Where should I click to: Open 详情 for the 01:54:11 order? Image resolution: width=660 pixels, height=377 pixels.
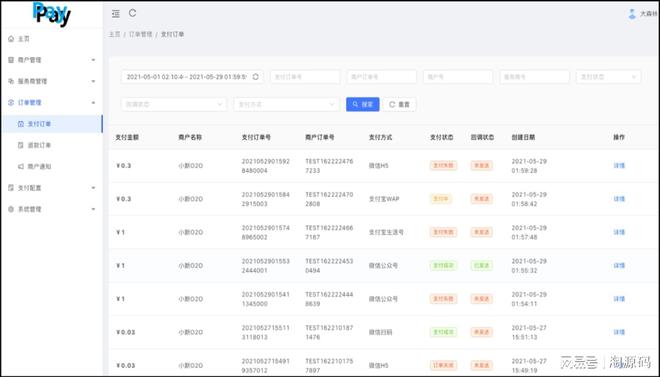(x=619, y=299)
